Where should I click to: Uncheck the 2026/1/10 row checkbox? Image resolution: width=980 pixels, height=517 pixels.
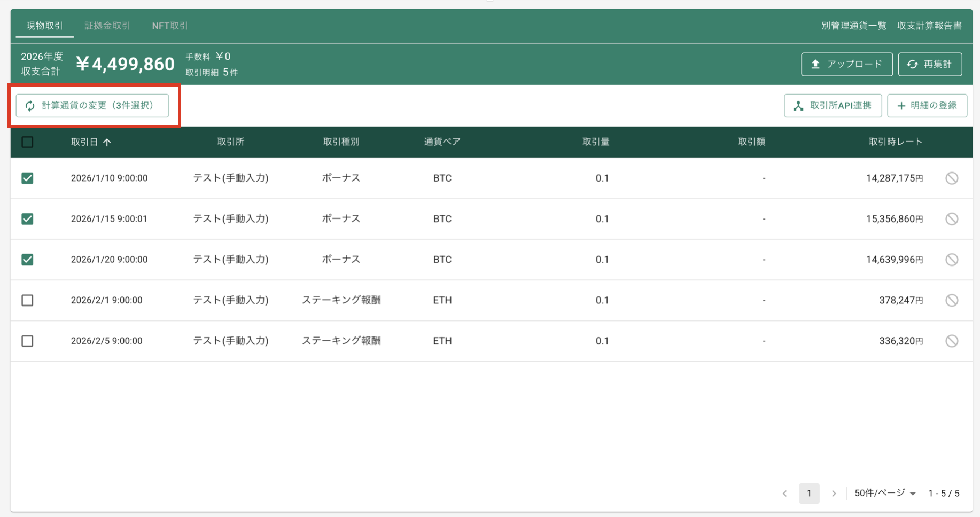(27, 178)
